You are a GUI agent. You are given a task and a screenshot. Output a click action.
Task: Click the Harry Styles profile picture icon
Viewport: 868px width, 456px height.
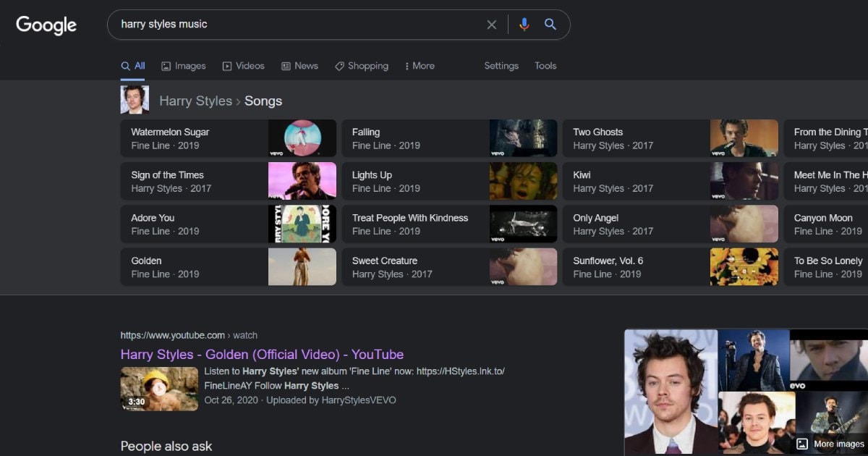(x=135, y=100)
